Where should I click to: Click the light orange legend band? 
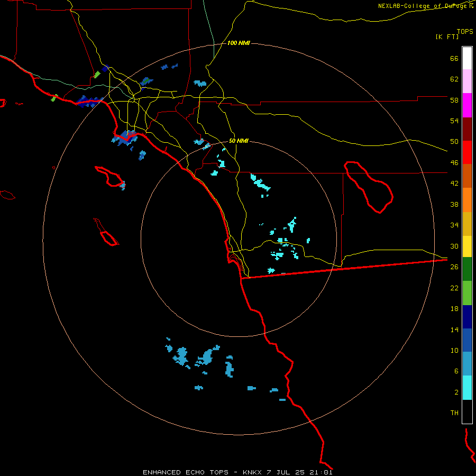tap(467, 200)
